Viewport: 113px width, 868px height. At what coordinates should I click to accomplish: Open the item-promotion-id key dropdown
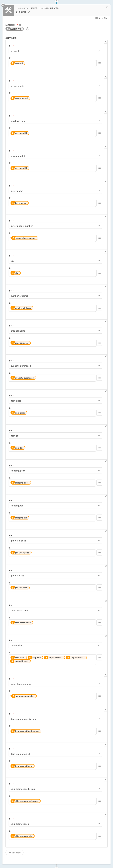coord(55,754)
